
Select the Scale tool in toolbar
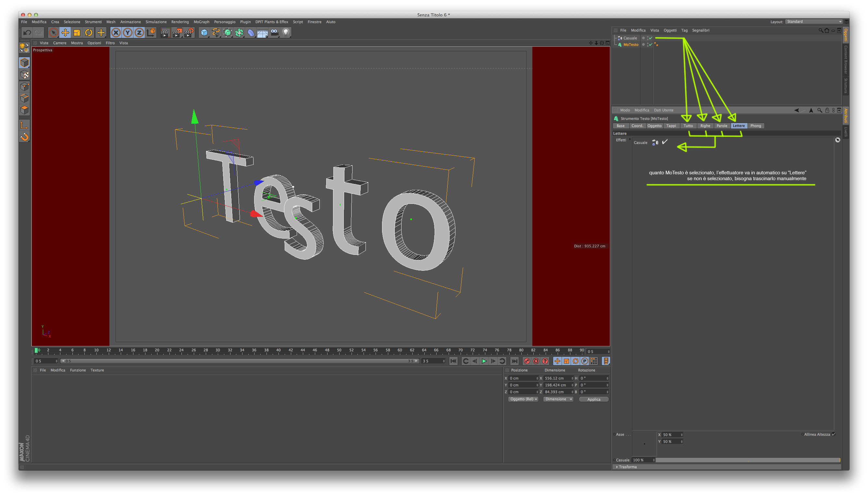77,33
